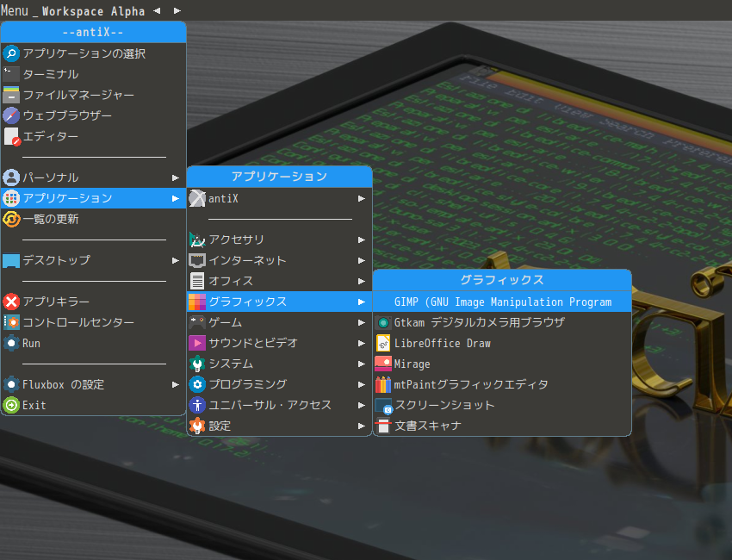Click the Mirage image viewer icon

(383, 364)
